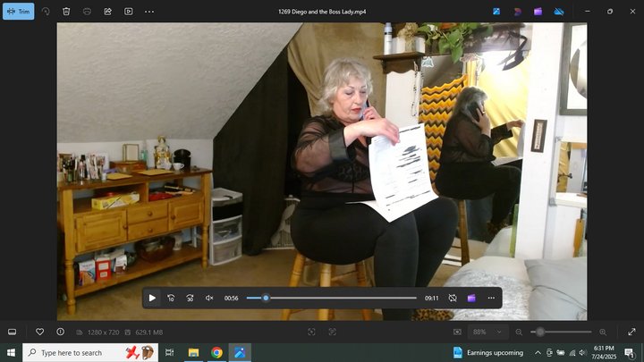The width and height of the screenshot is (644, 362).
Task: Skip forward 30 seconds
Action: (190, 298)
